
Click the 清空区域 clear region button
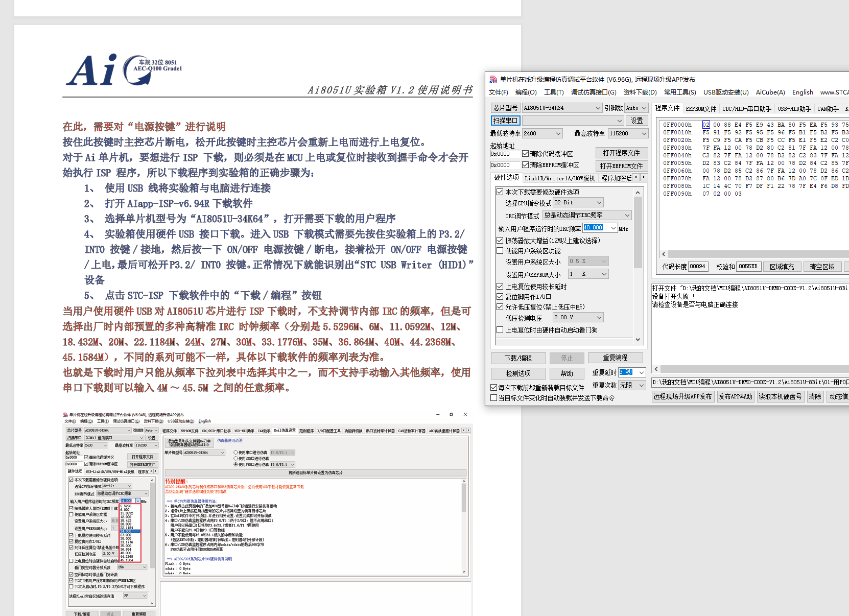click(822, 266)
